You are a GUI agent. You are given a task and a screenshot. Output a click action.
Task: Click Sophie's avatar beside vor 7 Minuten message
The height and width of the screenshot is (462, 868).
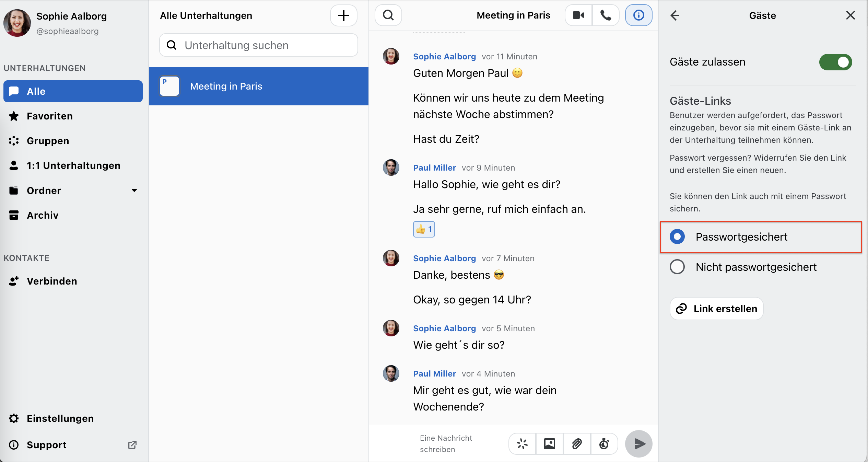point(391,258)
